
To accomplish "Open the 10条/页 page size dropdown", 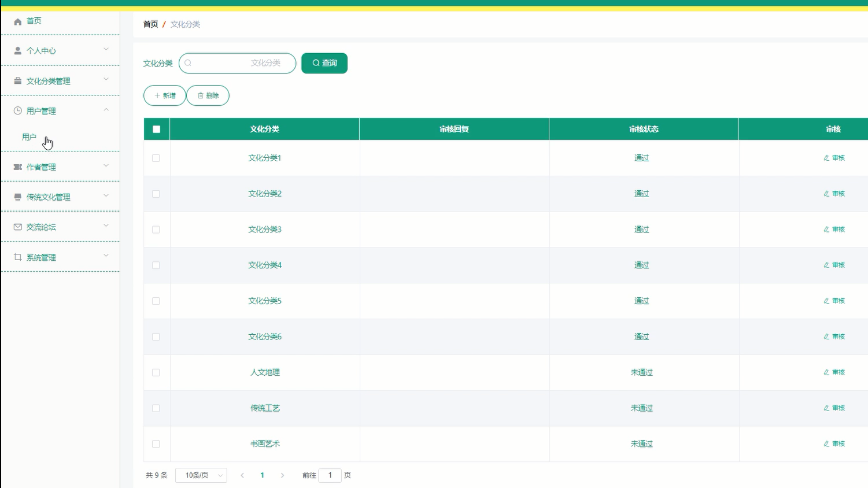I will point(201,475).
